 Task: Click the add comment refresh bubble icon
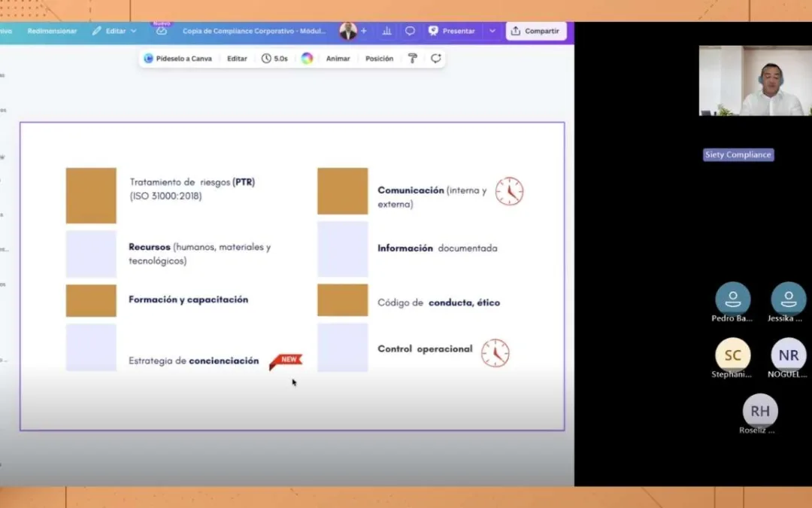pyautogui.click(x=435, y=59)
